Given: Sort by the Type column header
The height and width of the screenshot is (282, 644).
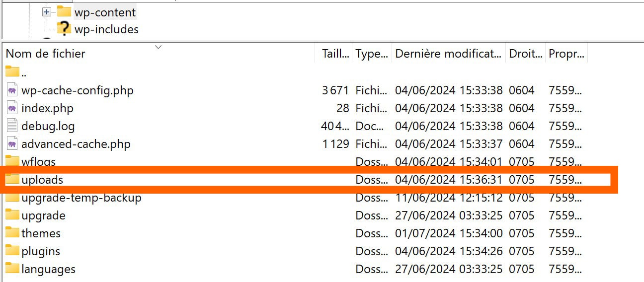Looking at the screenshot, I should tap(372, 54).
